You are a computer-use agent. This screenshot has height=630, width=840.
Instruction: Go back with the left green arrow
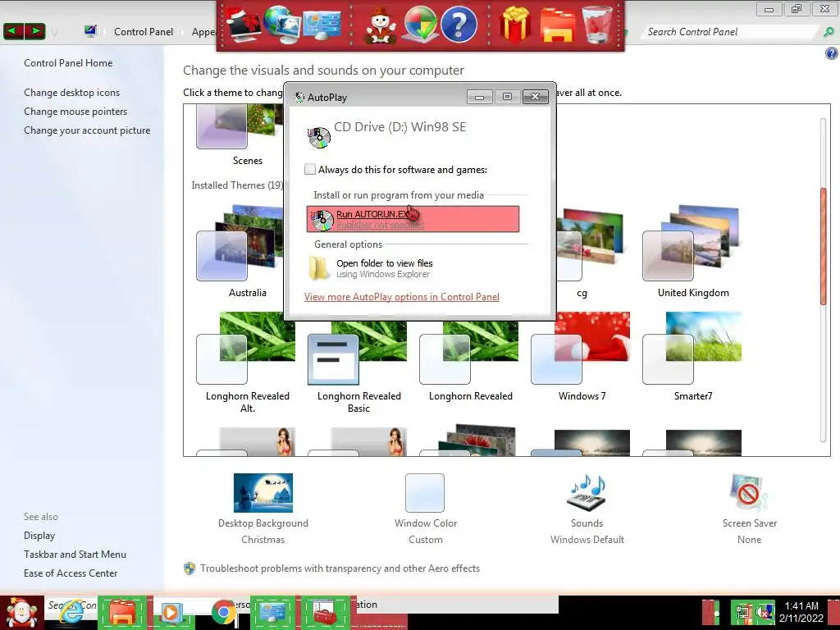point(13,32)
